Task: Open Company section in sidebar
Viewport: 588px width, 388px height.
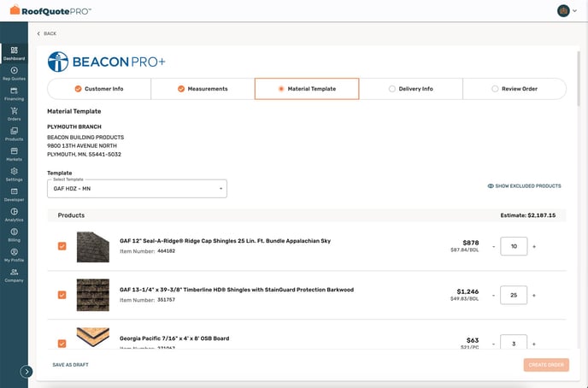Action: (x=14, y=275)
